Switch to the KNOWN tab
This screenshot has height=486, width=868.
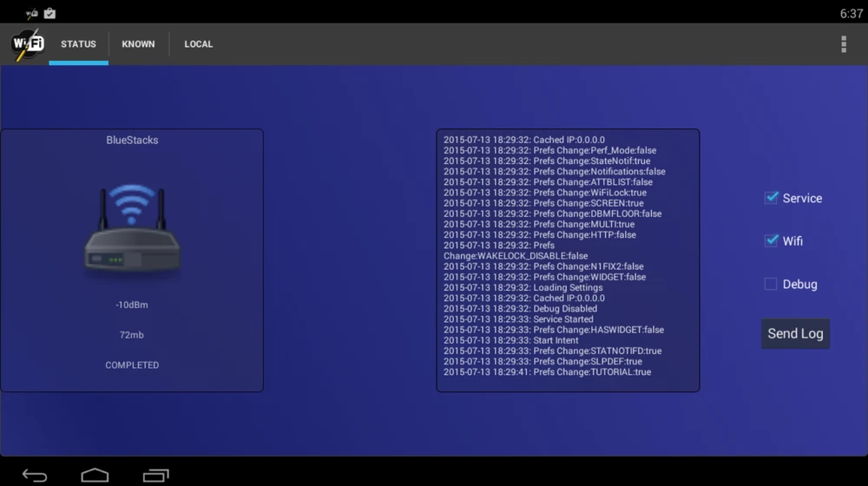(x=138, y=44)
